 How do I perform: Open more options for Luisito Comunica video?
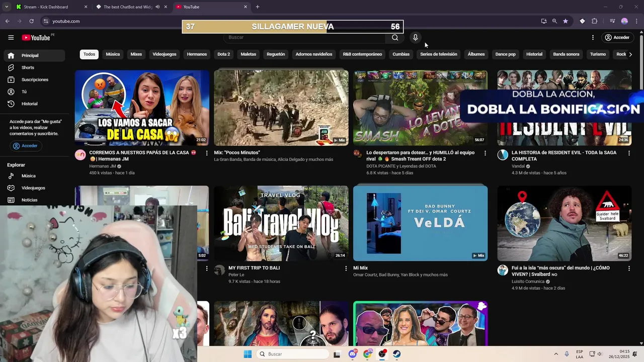[x=629, y=268]
